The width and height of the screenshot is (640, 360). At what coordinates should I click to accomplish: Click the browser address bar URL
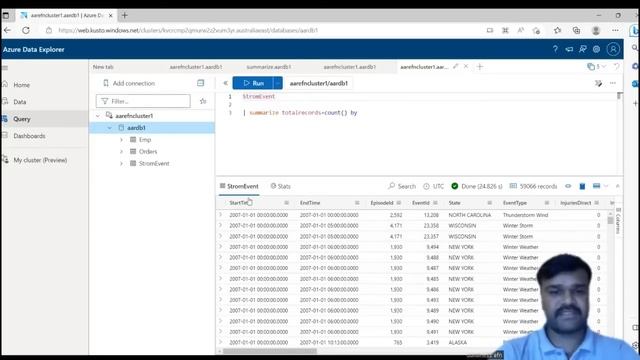pos(188,30)
